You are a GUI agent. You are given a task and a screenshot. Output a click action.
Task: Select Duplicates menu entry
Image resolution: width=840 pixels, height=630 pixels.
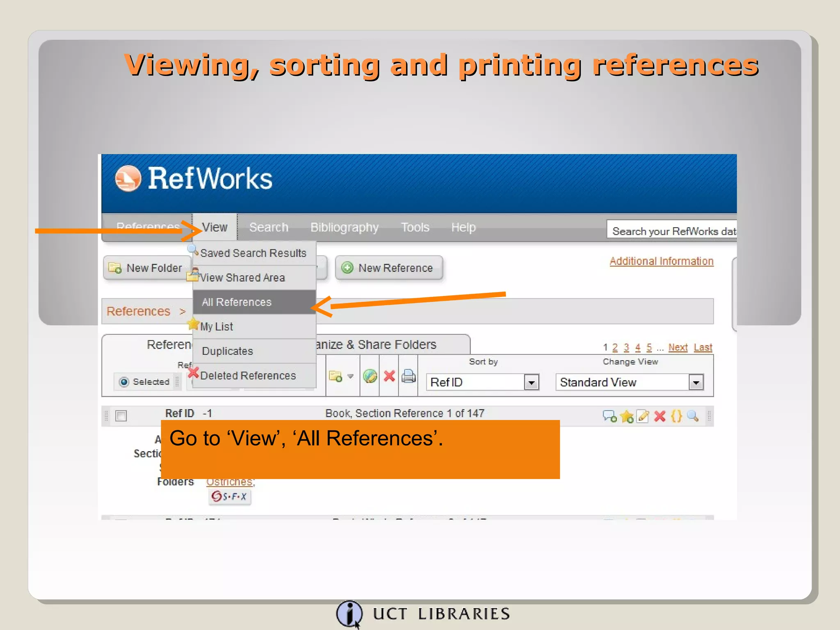[x=254, y=351]
